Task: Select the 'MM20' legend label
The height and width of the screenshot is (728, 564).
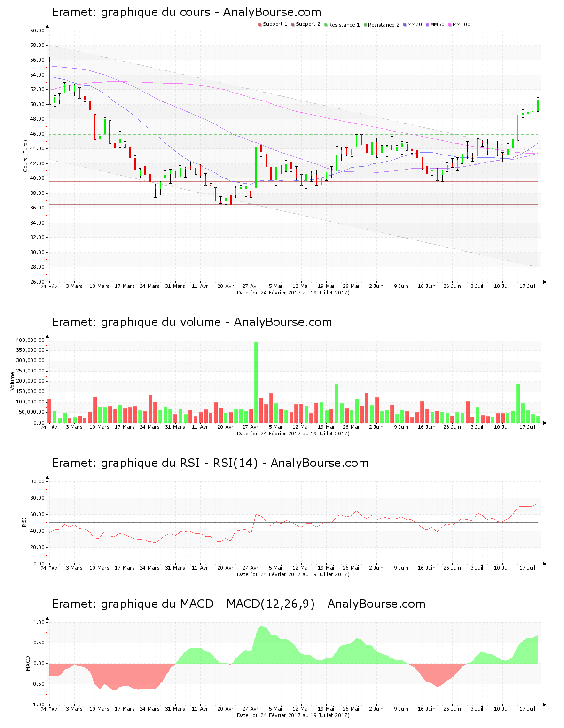Action: [415, 24]
